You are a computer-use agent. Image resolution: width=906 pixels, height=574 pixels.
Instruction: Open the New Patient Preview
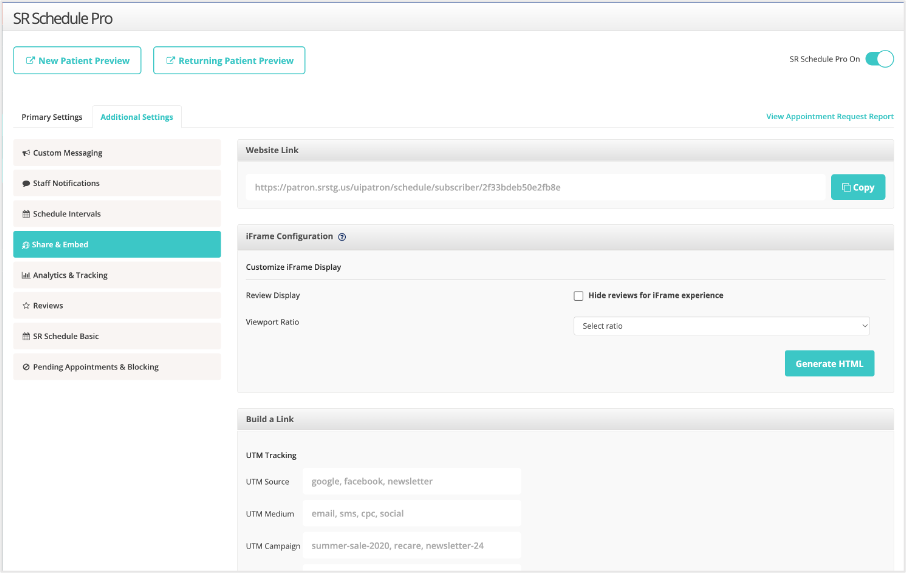(77, 60)
